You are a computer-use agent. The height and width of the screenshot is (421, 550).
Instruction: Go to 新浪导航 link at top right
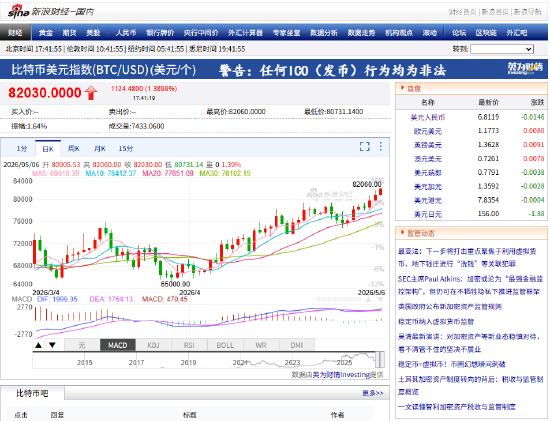pos(528,12)
